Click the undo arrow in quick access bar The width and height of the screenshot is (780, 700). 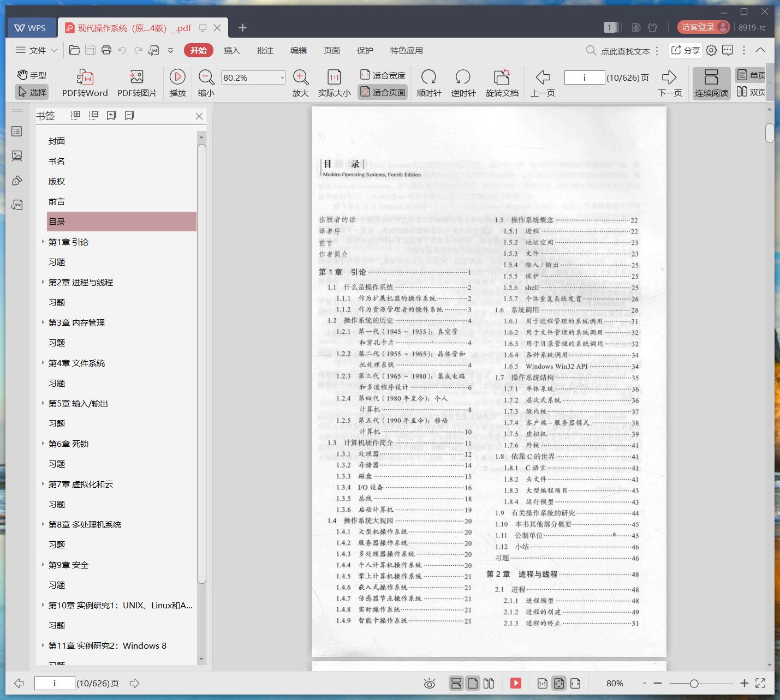pos(122,50)
